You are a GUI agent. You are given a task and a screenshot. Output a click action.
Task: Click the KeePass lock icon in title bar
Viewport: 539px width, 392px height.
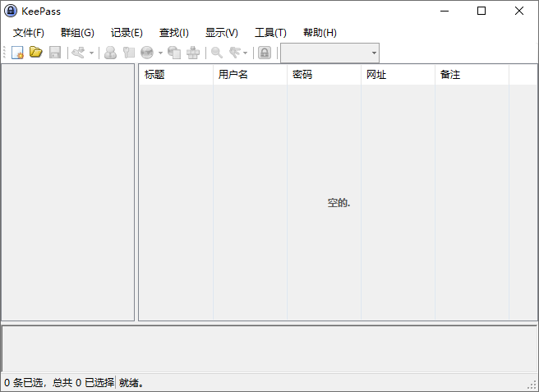(x=11, y=11)
